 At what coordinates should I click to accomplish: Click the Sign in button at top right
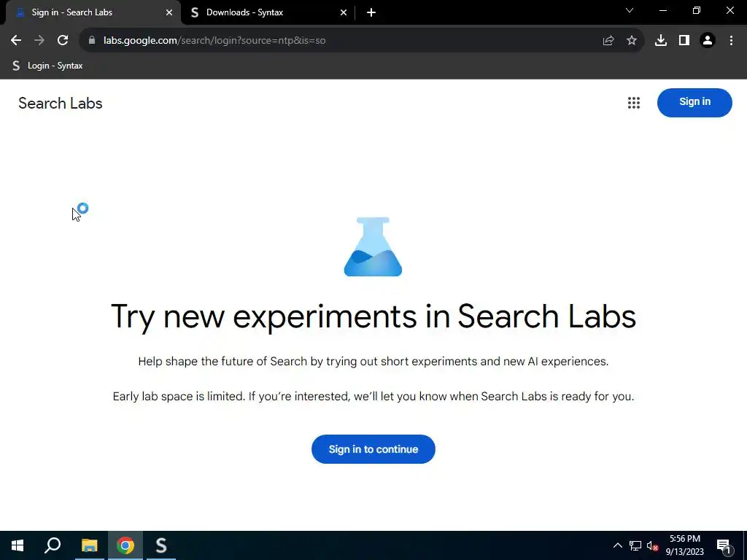[694, 102]
